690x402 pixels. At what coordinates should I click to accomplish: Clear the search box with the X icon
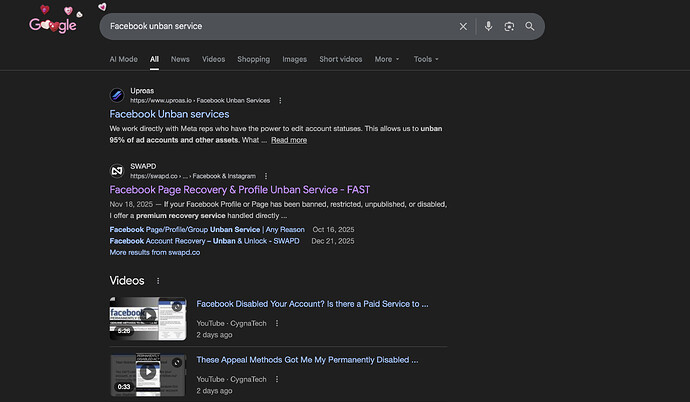tap(463, 26)
